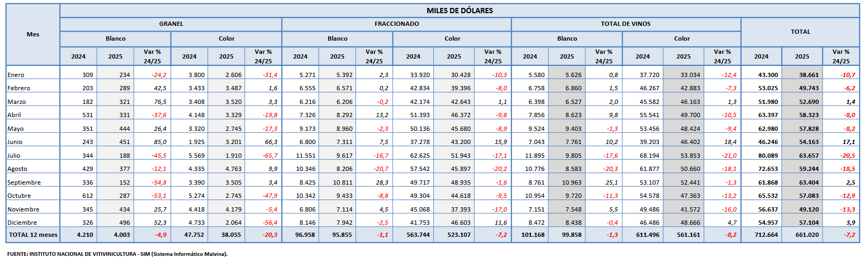
Task: Select the FRACCIONADO group header
Action: [x=396, y=24]
